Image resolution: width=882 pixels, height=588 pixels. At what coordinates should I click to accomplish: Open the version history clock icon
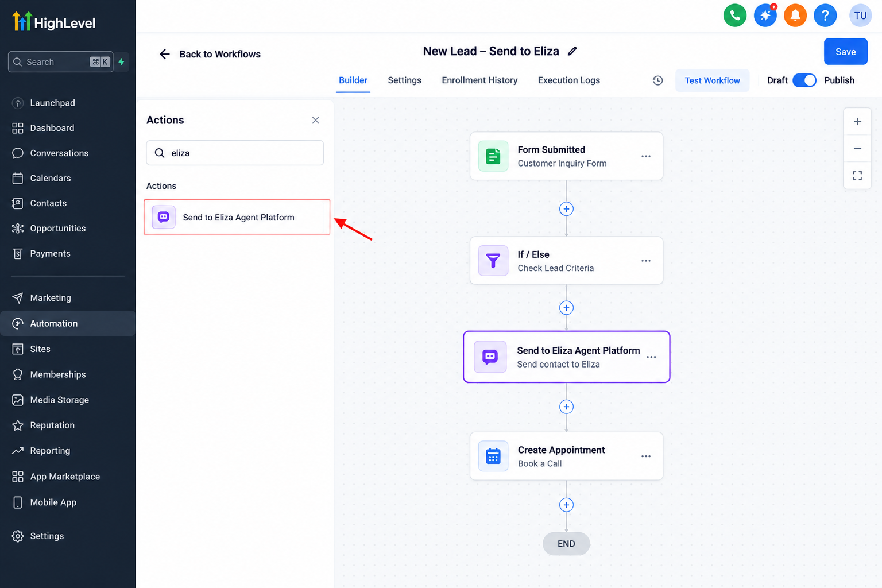click(x=658, y=80)
